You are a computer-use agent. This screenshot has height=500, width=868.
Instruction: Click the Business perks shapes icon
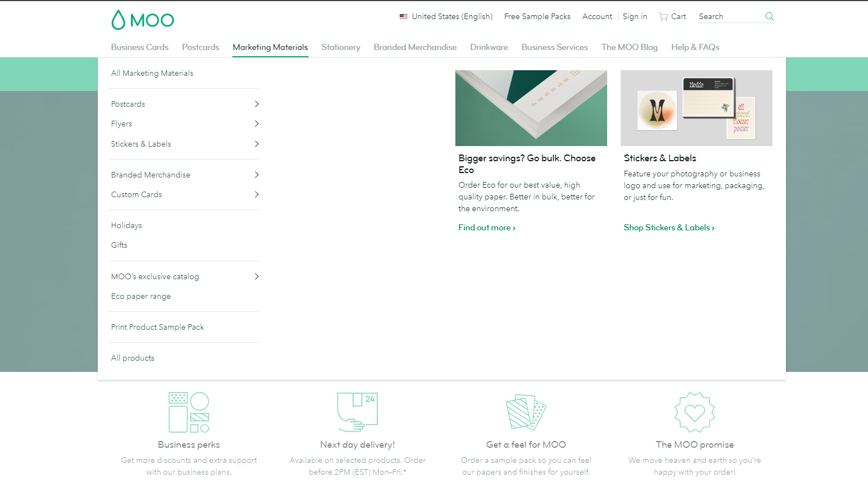[189, 412]
